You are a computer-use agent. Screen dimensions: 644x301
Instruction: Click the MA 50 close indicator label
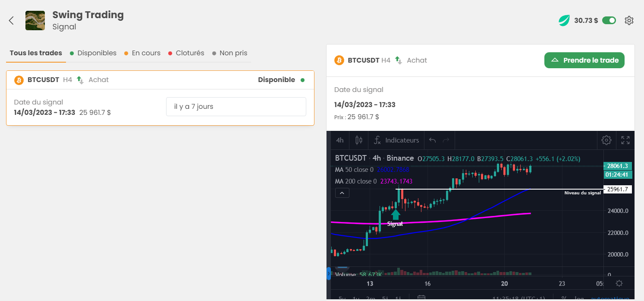(355, 170)
